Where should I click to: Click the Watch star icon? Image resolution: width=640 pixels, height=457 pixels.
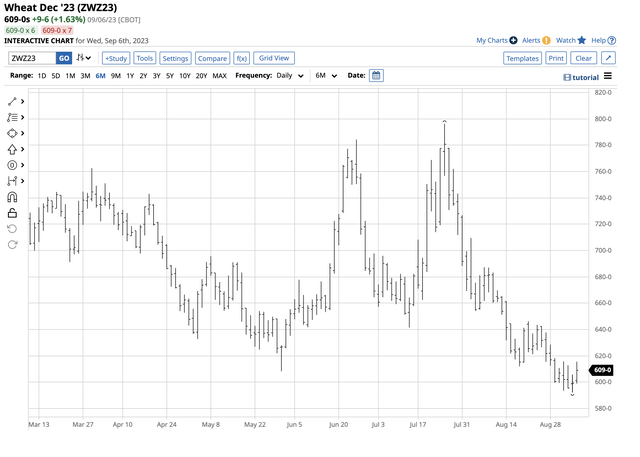(x=582, y=40)
